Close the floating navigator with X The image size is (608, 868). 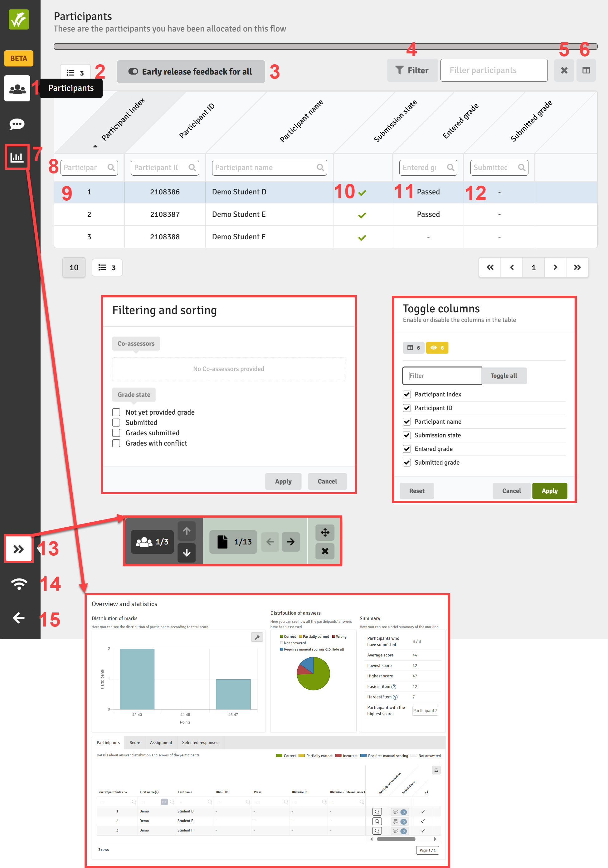tap(325, 551)
